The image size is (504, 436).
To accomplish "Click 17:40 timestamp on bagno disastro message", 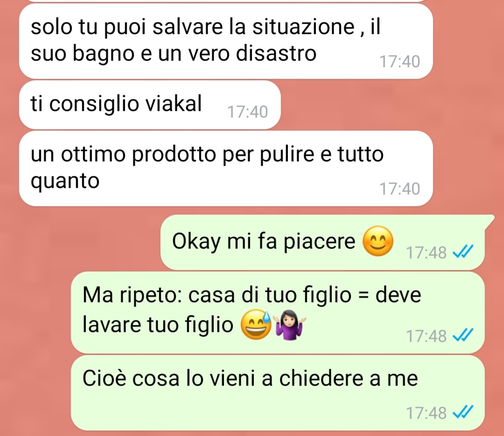I will pyautogui.click(x=399, y=62).
